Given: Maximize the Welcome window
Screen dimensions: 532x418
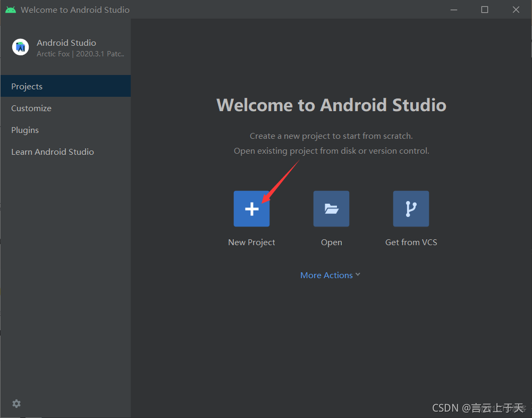Looking at the screenshot, I should 485,10.
